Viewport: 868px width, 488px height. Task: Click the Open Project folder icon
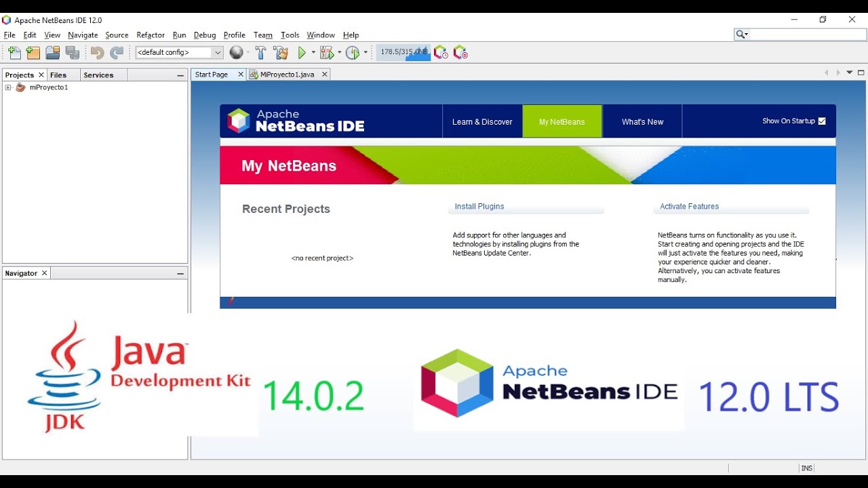[x=53, y=52]
